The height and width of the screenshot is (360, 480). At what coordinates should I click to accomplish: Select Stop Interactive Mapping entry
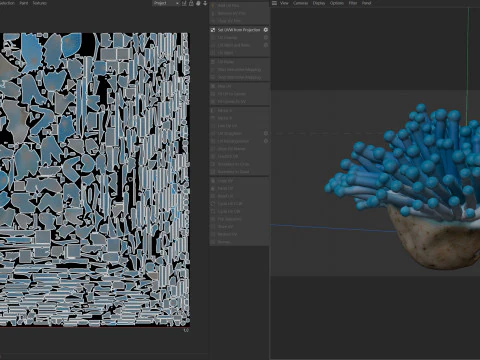tap(239, 77)
